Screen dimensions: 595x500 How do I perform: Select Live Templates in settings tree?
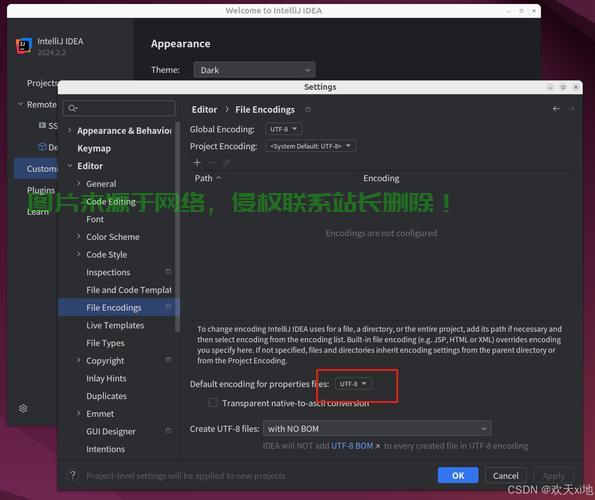115,325
